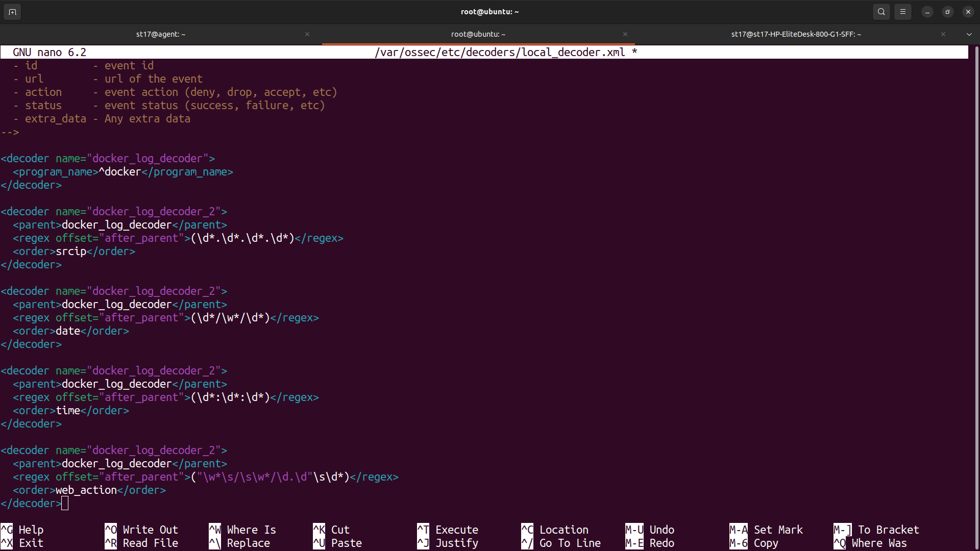This screenshot has height=551, width=980.
Task: Click the ^O Write Out shortcut
Action: (141, 530)
